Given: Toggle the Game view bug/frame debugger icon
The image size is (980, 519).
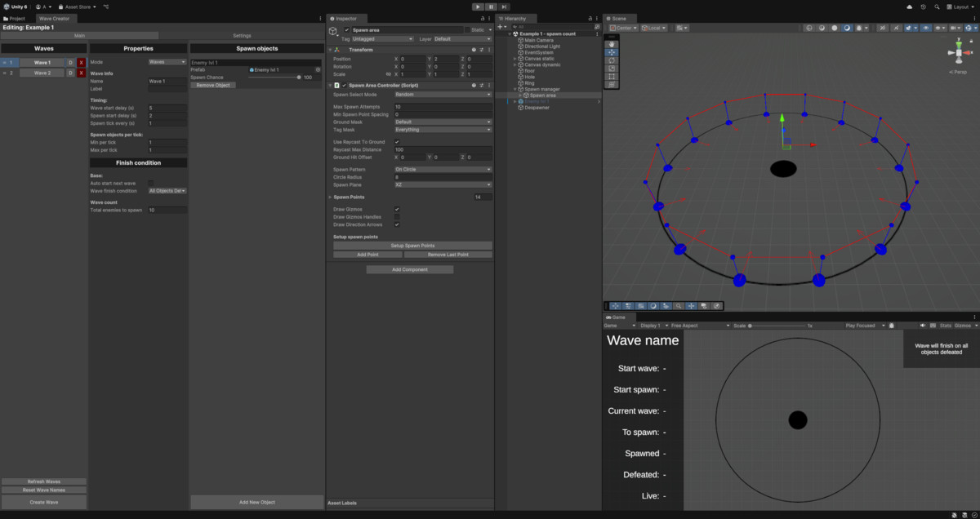Looking at the screenshot, I should tap(891, 326).
